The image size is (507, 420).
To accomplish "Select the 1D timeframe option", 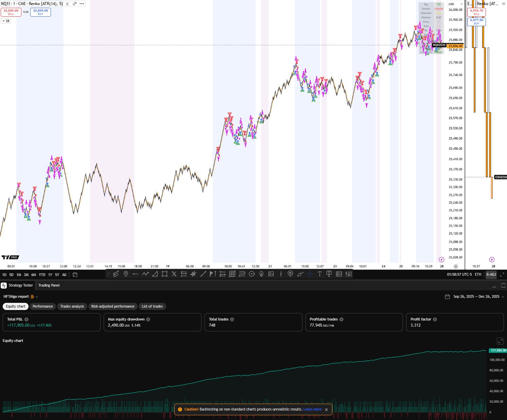I will [x=4, y=274].
